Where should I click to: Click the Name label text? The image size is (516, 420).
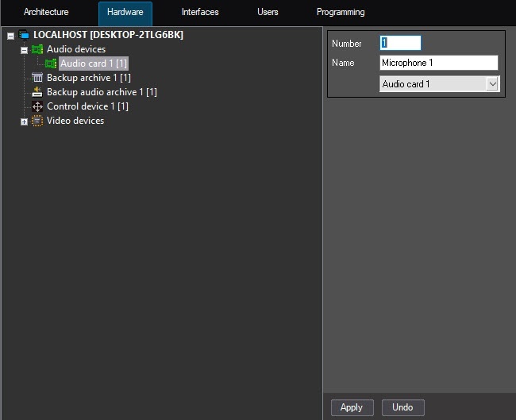[x=343, y=63]
